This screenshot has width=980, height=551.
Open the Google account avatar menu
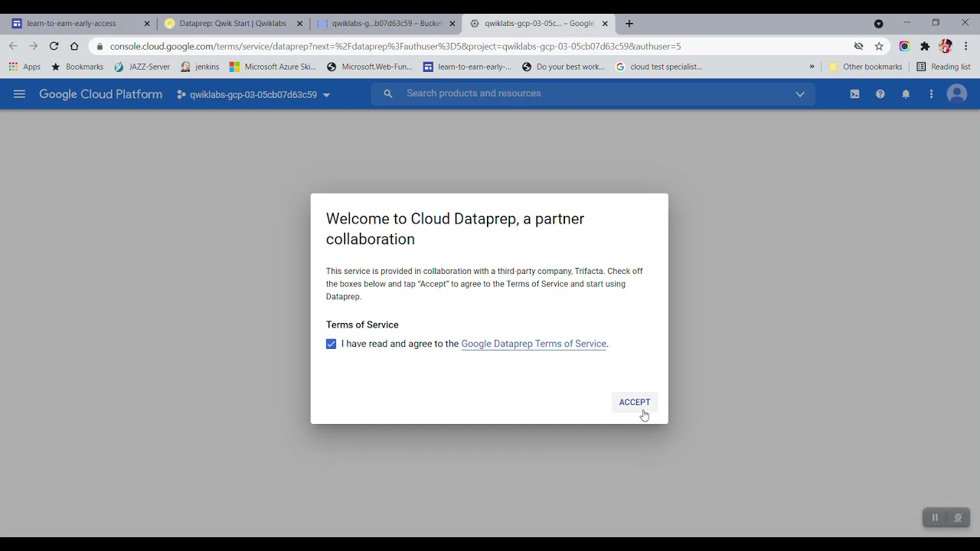point(957,94)
